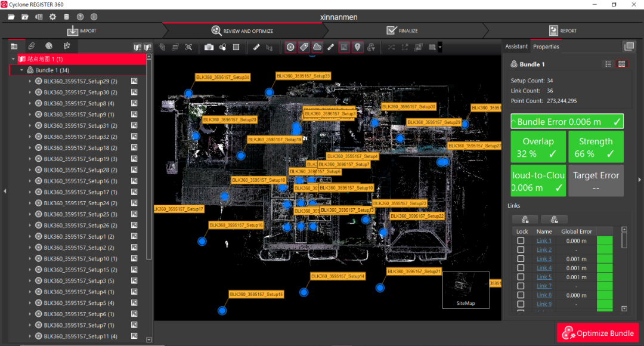Expand BLK360_3595157_Setup19 tree item

point(30,159)
